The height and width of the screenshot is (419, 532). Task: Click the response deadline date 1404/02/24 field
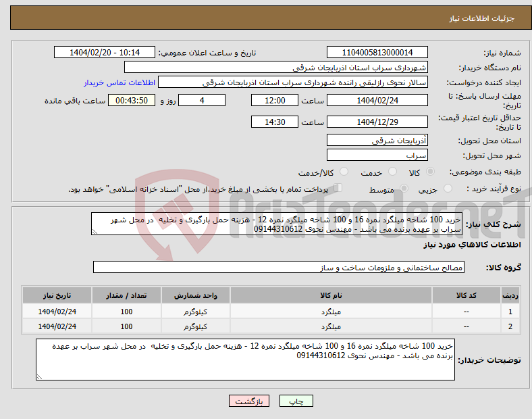click(377, 100)
